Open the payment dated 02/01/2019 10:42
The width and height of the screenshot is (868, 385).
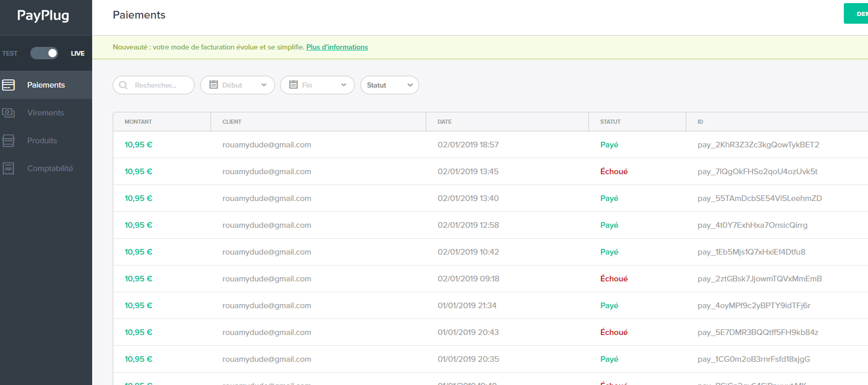click(491, 252)
